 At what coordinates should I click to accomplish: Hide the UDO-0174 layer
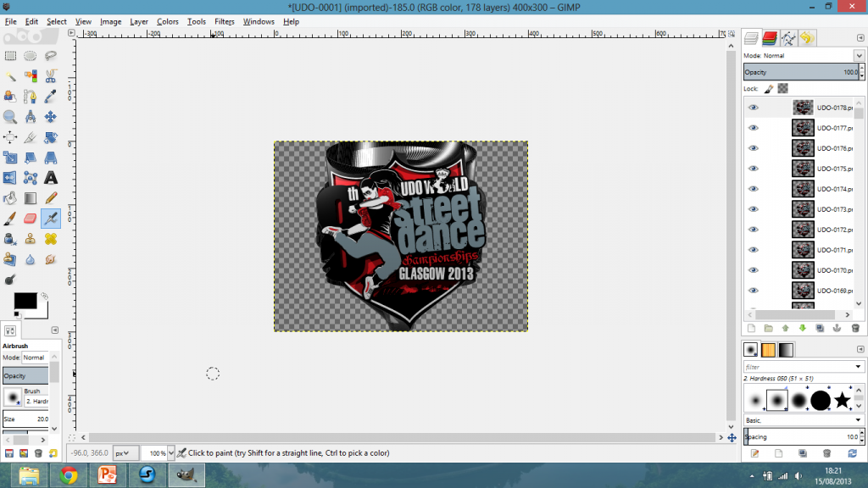click(x=754, y=189)
